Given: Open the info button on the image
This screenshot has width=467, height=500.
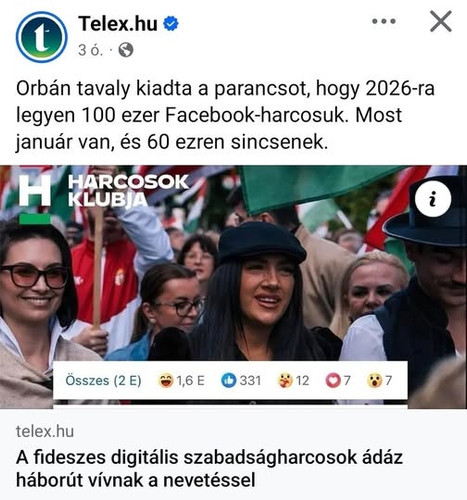Looking at the screenshot, I should (433, 199).
